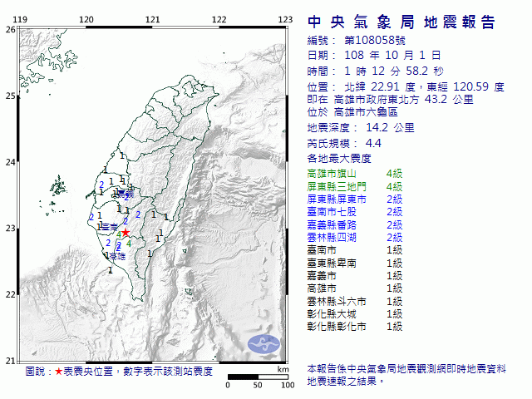
Task: Click the 屏東縣屏東市 2級 row
Action: tap(355, 199)
